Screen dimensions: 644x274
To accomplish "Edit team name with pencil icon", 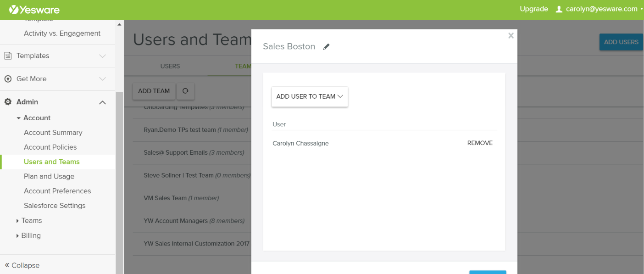I will coord(326,46).
